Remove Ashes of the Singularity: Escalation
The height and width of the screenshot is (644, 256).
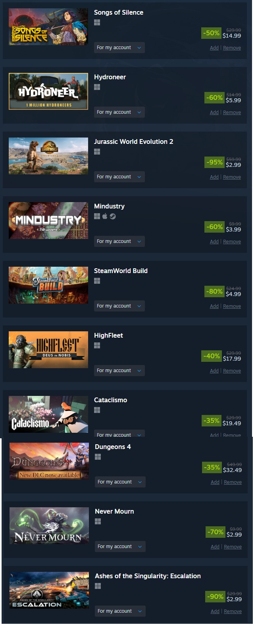coord(233,612)
